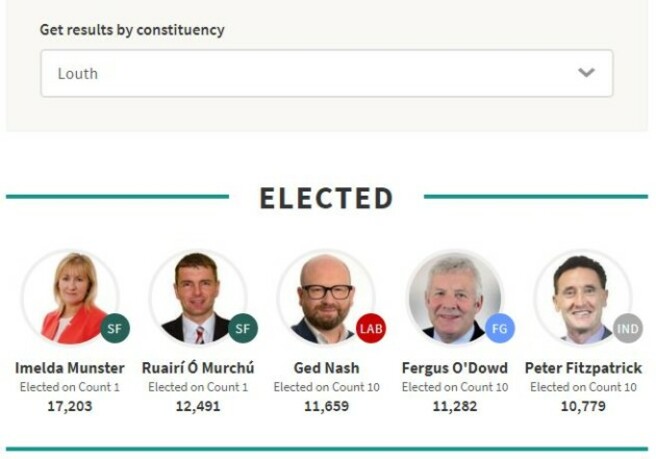The image size is (656, 459).
Task: Click the dropdown chevron arrow
Action: [x=586, y=72]
